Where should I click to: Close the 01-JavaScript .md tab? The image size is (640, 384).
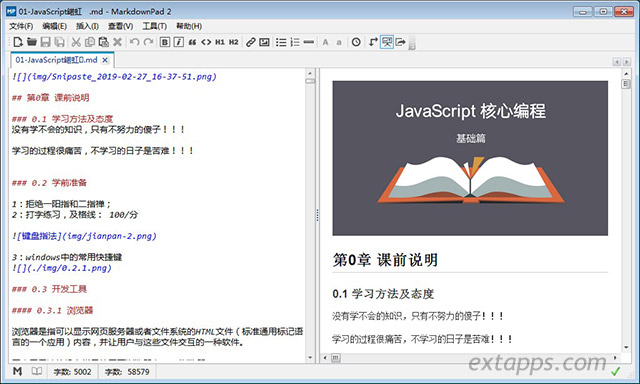[105, 60]
